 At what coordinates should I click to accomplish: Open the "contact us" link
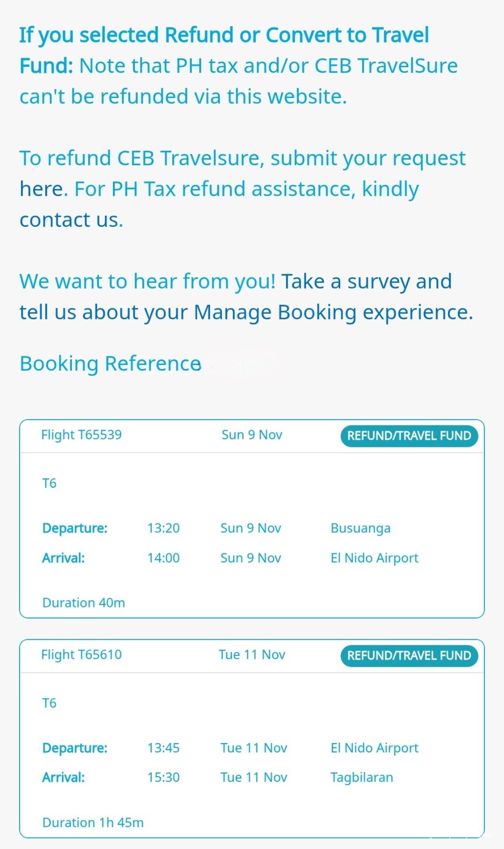pyautogui.click(x=71, y=220)
